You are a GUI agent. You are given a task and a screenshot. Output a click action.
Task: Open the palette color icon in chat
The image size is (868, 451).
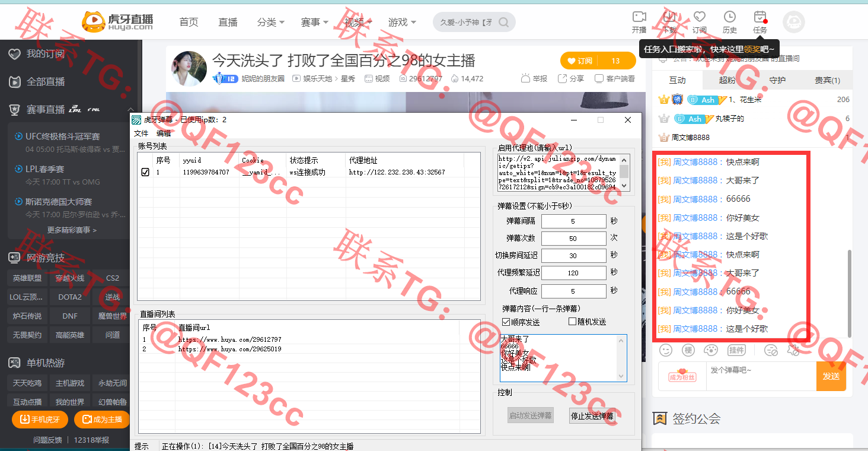coord(710,350)
